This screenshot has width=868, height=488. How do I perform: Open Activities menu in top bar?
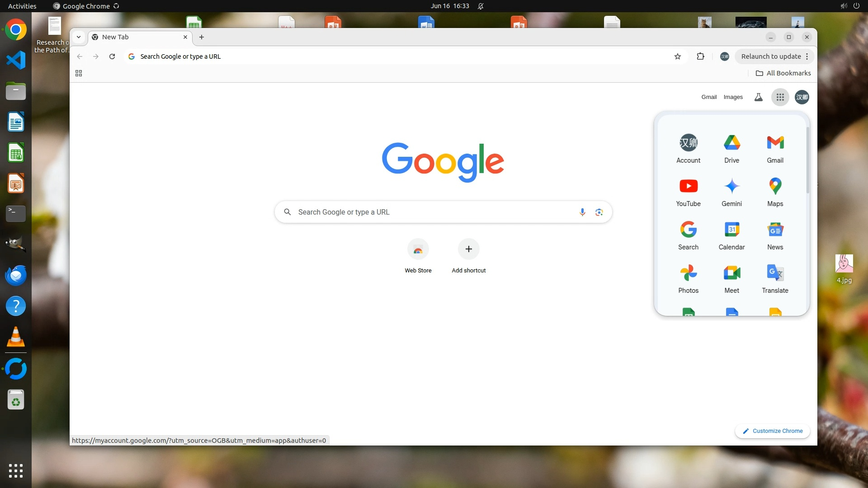pyautogui.click(x=22, y=6)
